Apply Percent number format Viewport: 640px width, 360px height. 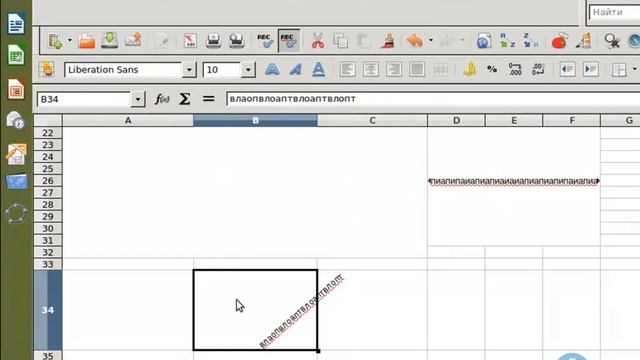[x=492, y=69]
